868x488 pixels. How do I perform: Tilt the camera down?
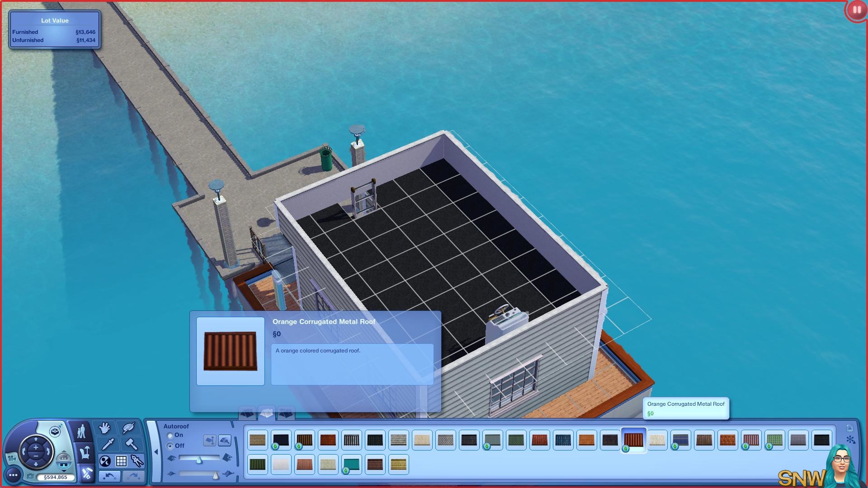pyautogui.click(x=36, y=464)
